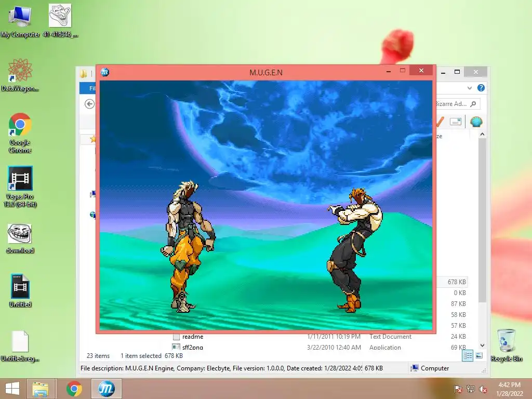This screenshot has width=532, height=399.
Task: Click the M.U.G.E.N window title bar text
Action: 266,72
